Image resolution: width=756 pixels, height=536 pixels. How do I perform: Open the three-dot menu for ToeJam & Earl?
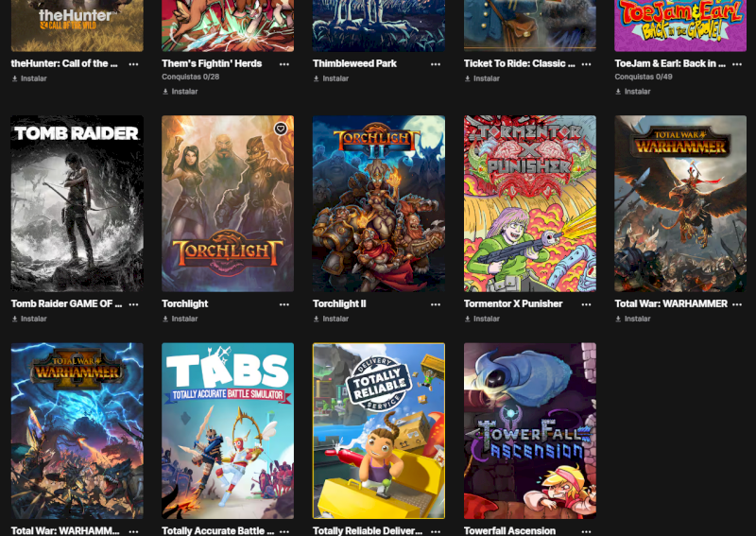737,64
